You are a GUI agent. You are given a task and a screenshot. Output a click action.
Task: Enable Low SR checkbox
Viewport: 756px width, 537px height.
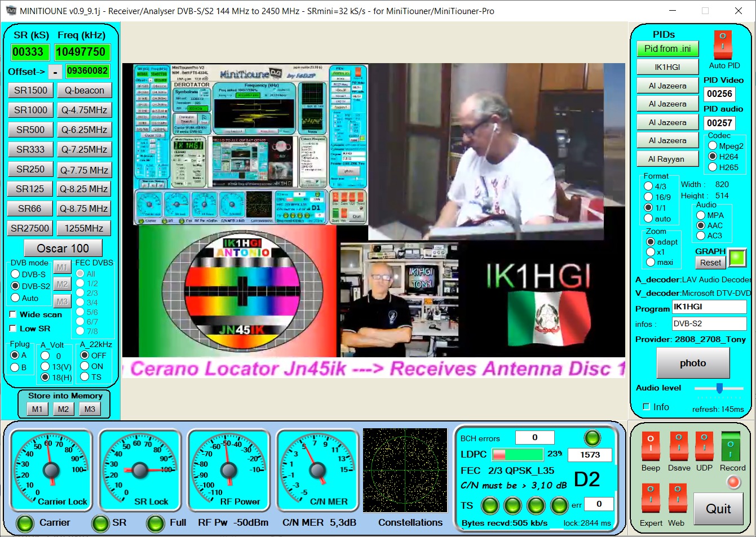point(13,329)
